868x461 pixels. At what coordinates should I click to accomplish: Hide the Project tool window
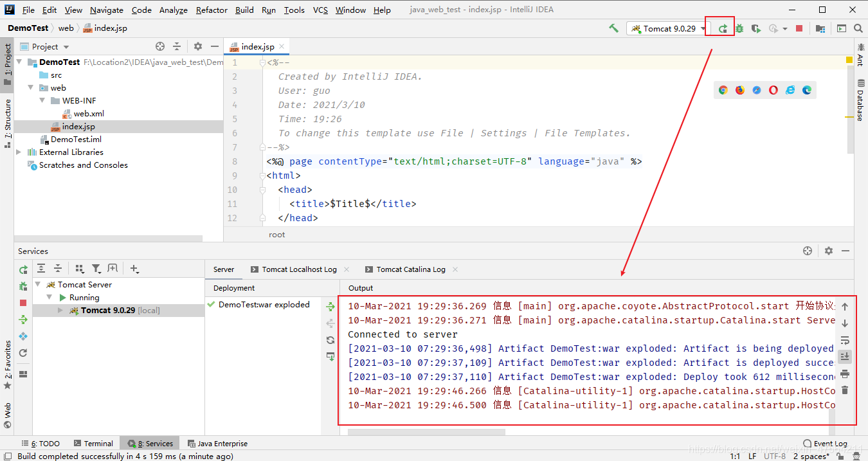(x=215, y=46)
